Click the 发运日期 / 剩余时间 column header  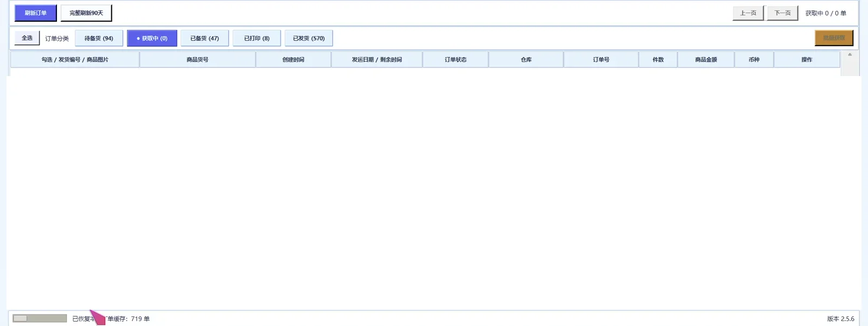(377, 59)
